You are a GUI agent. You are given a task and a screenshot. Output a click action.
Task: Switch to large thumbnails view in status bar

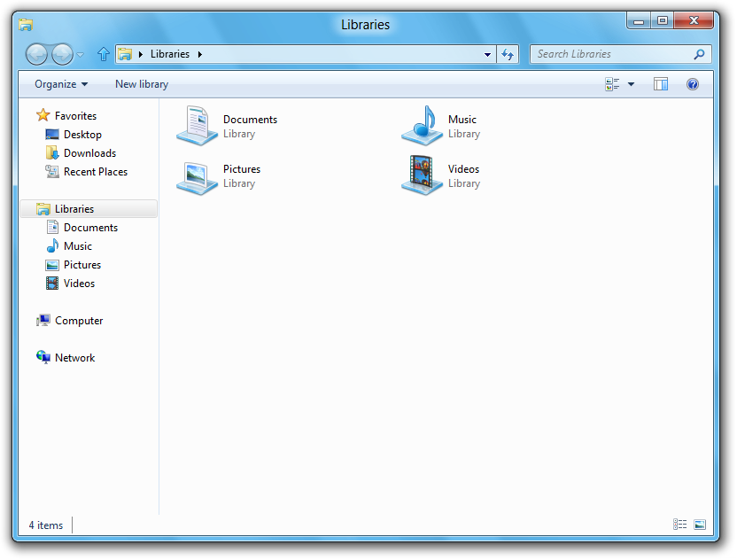(700, 525)
